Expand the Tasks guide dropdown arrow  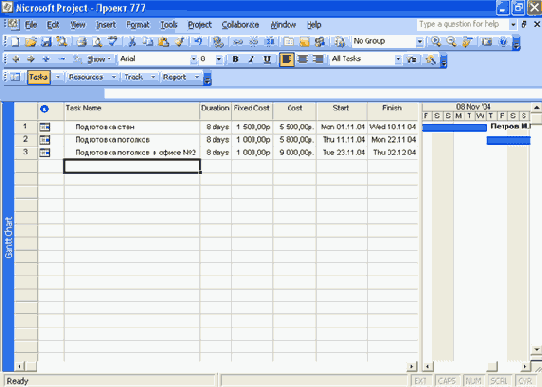tap(58, 77)
